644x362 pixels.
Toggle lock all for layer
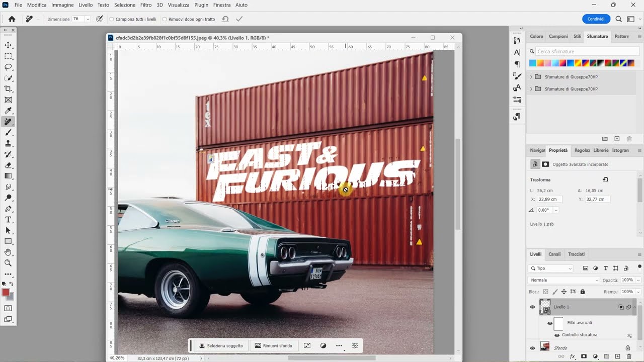(x=583, y=292)
